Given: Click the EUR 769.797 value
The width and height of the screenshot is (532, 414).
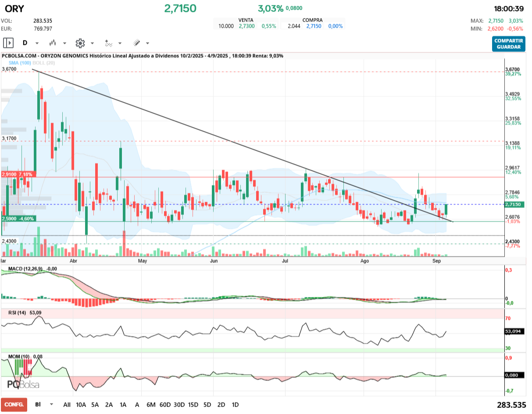Looking at the screenshot, I should pos(43,29).
